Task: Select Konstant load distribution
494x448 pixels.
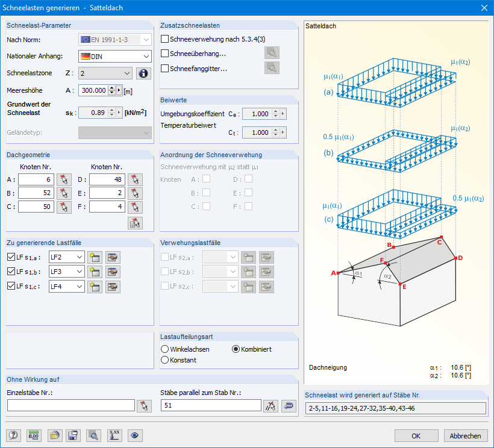Action: 165,360
